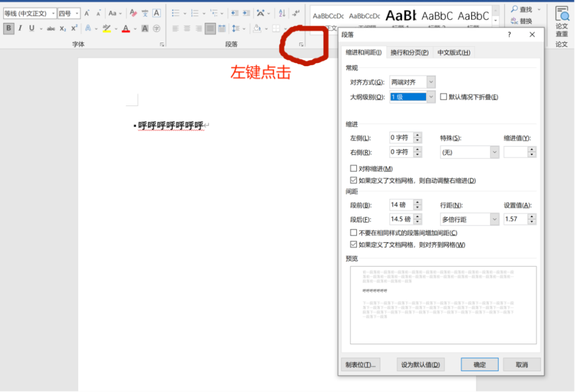Center-align the paragraph text

[187, 28]
